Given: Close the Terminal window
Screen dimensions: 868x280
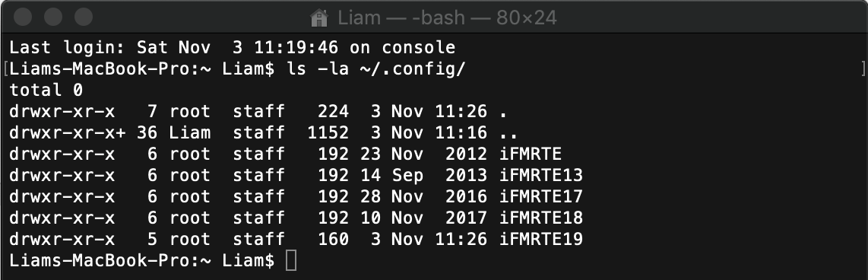Looking at the screenshot, I should [x=23, y=17].
